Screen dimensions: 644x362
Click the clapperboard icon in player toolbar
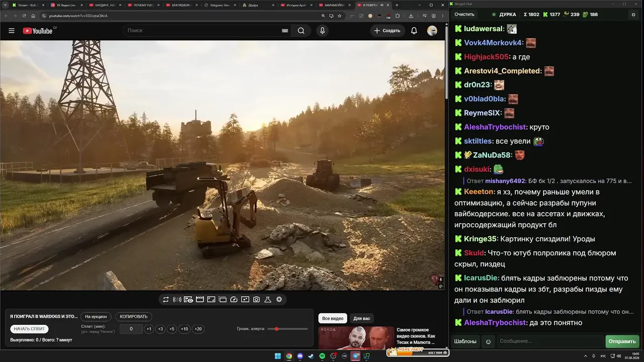click(x=200, y=300)
